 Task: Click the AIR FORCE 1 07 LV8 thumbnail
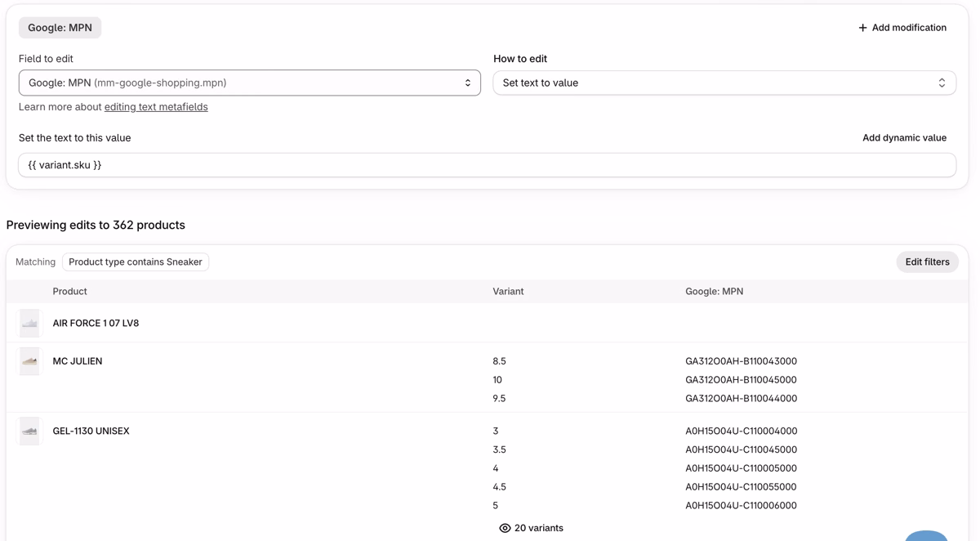pyautogui.click(x=29, y=324)
